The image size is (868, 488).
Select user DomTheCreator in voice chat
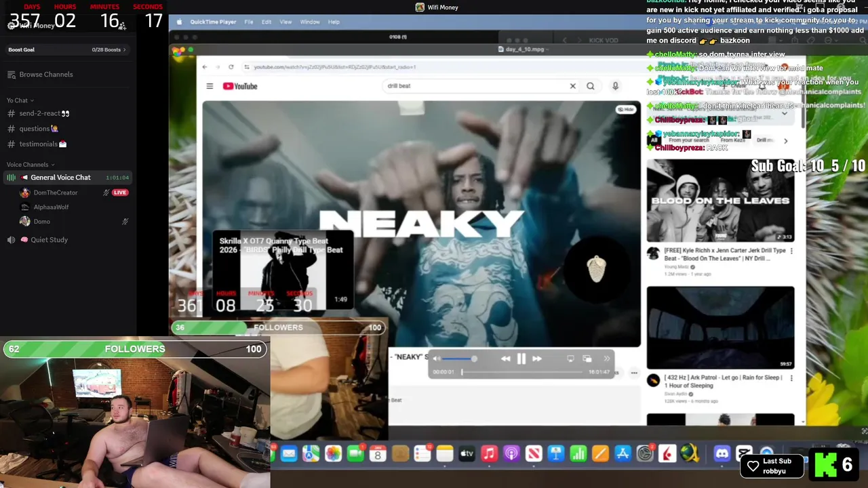click(56, 192)
